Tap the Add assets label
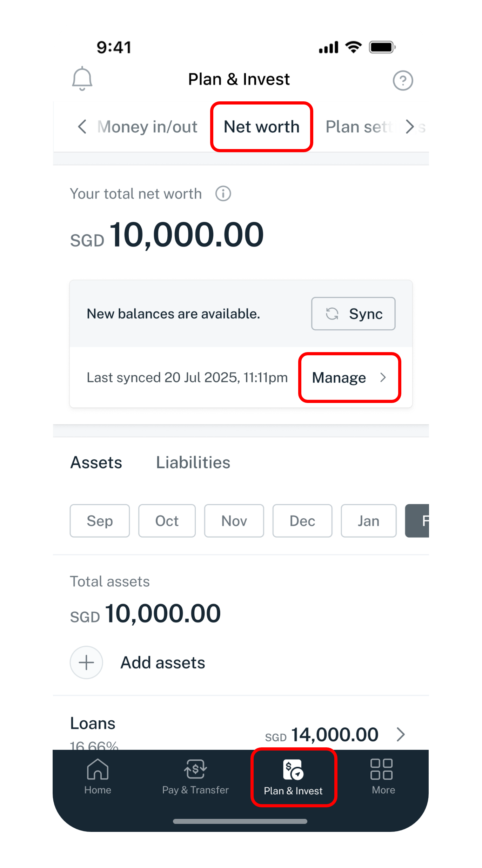 (163, 662)
